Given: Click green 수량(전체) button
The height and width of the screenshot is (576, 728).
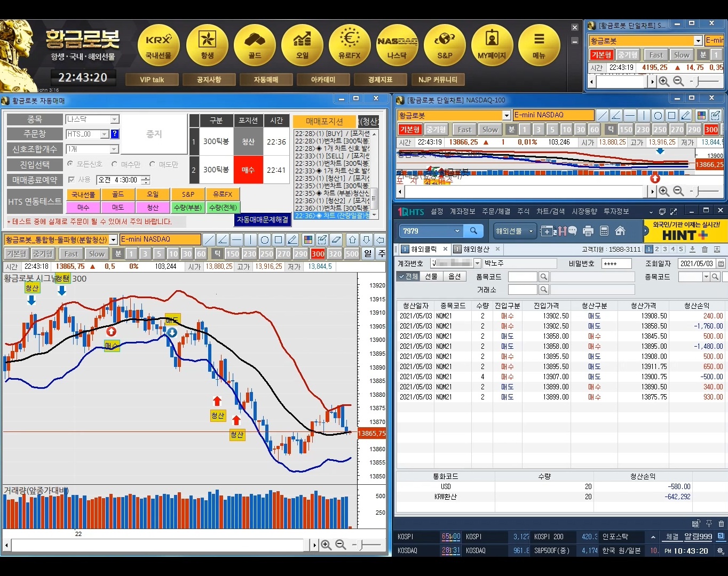Looking at the screenshot, I should tap(223, 207).
